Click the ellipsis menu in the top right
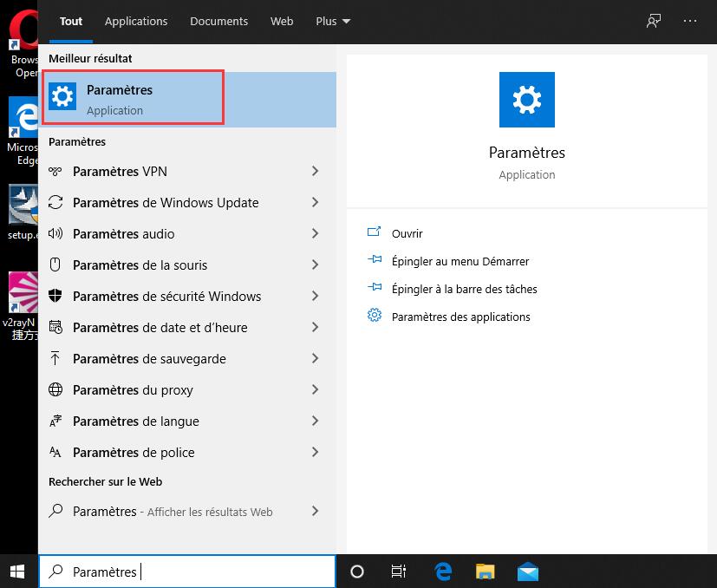 pyautogui.click(x=691, y=21)
